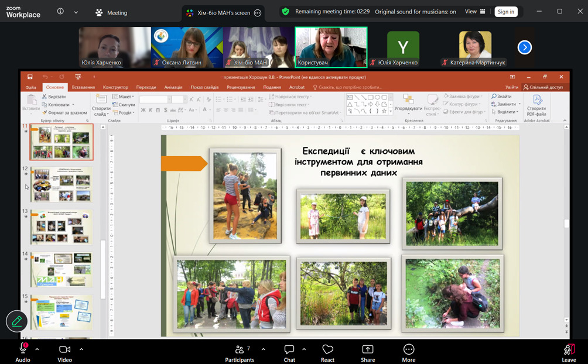Screen dimensions: 588x364
Task: Open shared screen options menu
Action: (258, 13)
